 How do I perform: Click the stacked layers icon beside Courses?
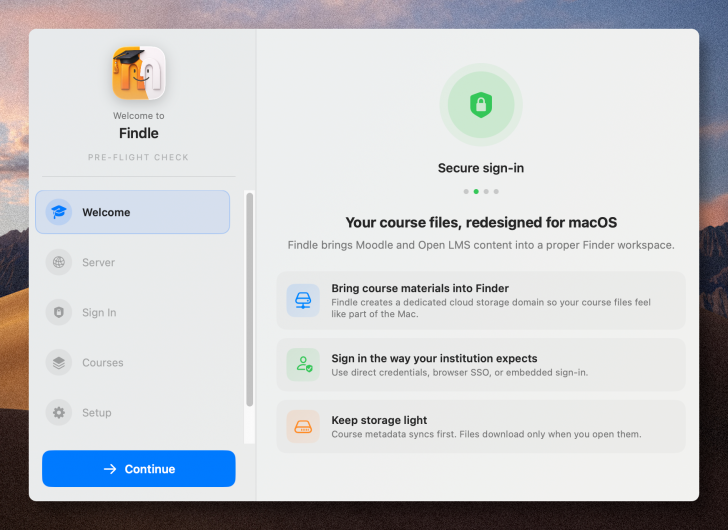[58, 362]
